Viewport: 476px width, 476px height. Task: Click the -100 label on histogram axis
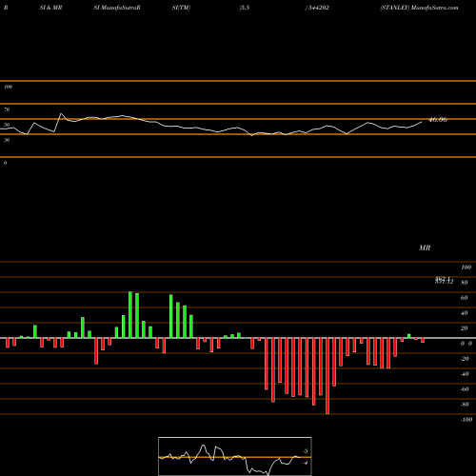pyautogui.click(x=466, y=420)
